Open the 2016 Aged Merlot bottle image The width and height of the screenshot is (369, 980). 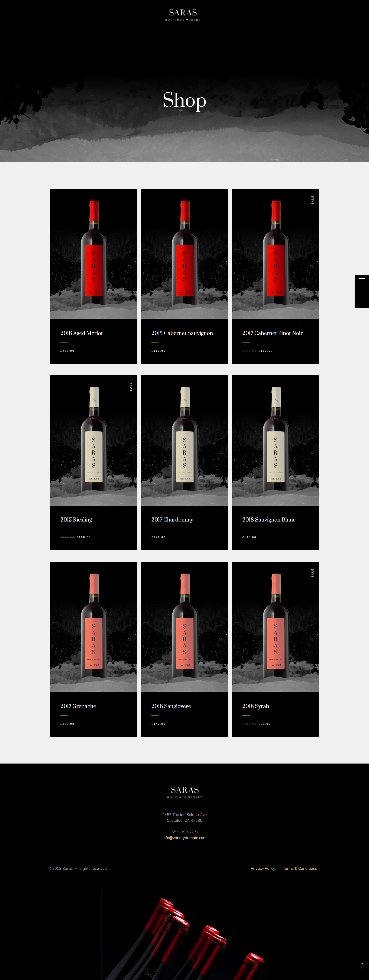click(93, 254)
